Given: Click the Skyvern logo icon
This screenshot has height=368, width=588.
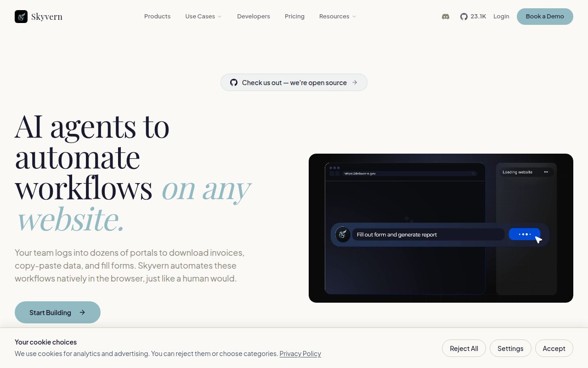Looking at the screenshot, I should point(21,17).
